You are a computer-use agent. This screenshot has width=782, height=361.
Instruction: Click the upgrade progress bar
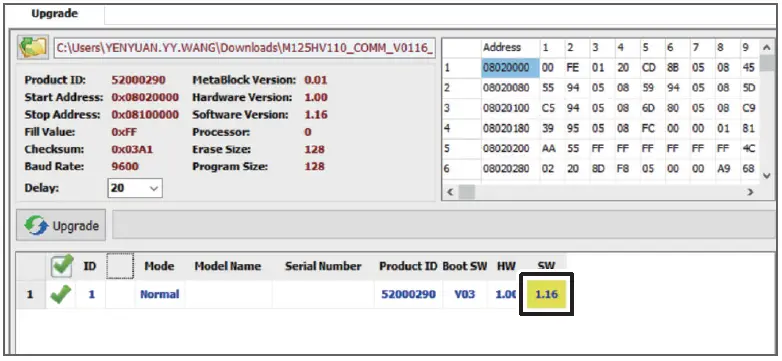pos(444,224)
